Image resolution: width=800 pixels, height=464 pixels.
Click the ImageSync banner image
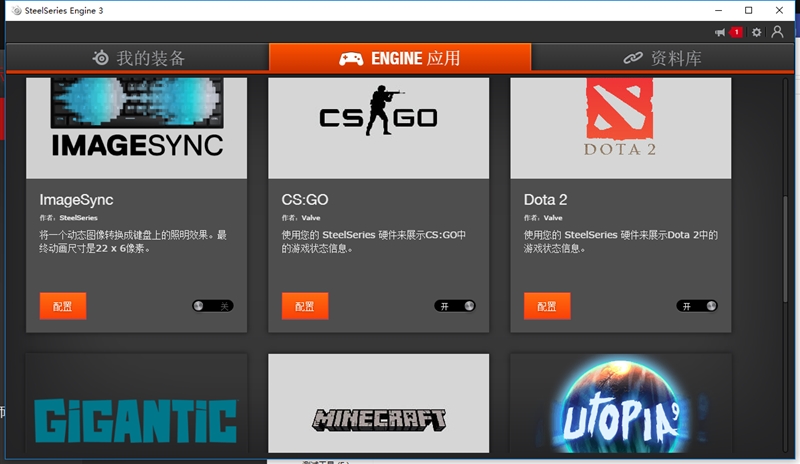tap(137, 128)
